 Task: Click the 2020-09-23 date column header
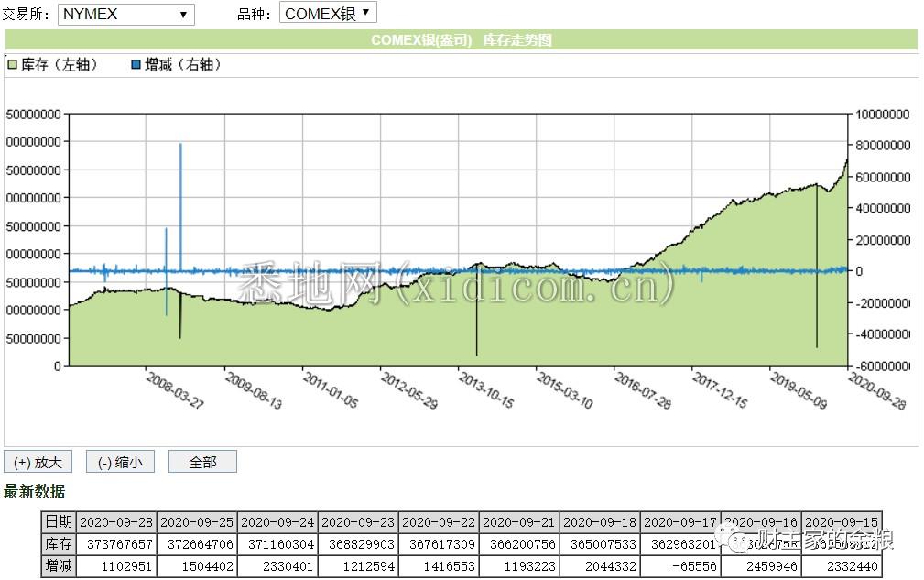pyautogui.click(x=358, y=522)
